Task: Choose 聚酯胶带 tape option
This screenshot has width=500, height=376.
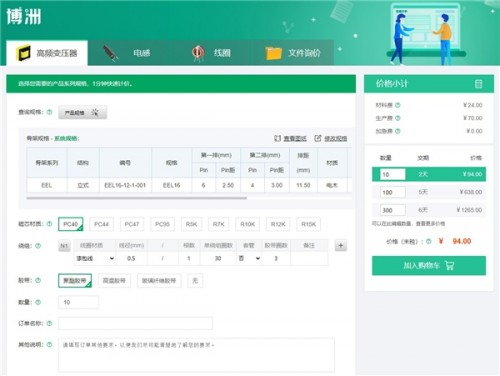Action: [75, 281]
